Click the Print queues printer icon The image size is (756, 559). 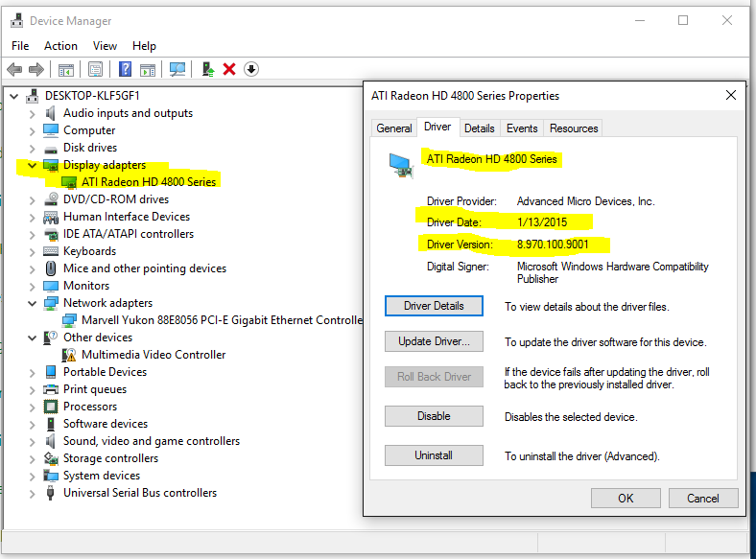(x=51, y=389)
